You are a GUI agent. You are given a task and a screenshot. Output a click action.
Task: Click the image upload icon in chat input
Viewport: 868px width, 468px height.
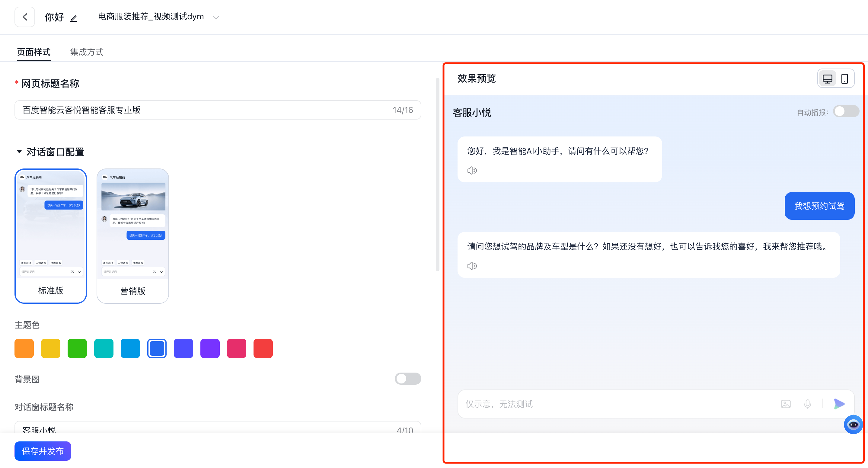pyautogui.click(x=786, y=404)
